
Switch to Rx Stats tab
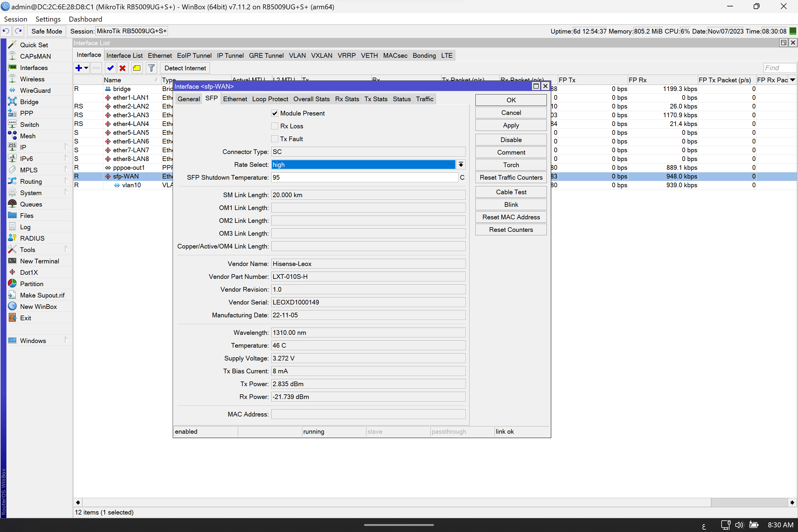(x=347, y=99)
